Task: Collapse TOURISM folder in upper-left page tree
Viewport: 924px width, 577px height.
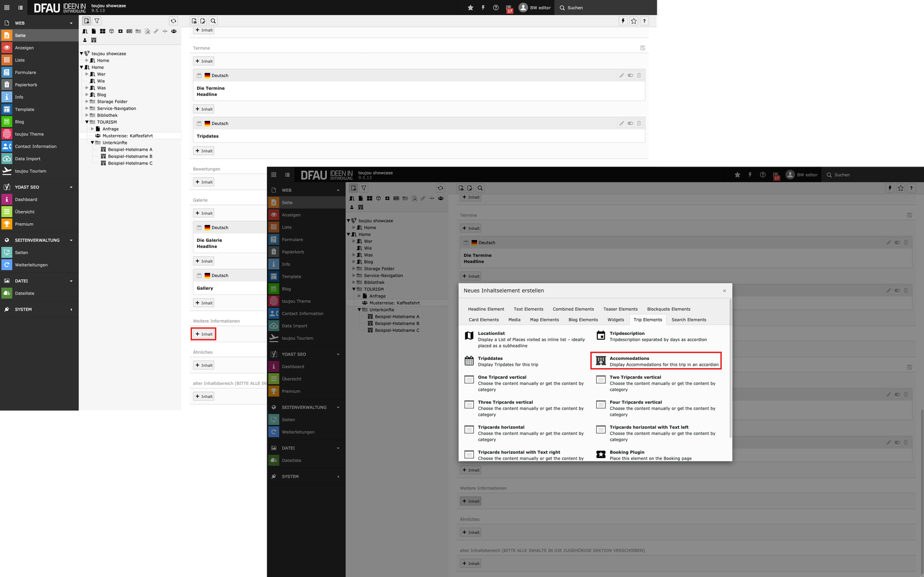Action: pyautogui.click(x=87, y=122)
